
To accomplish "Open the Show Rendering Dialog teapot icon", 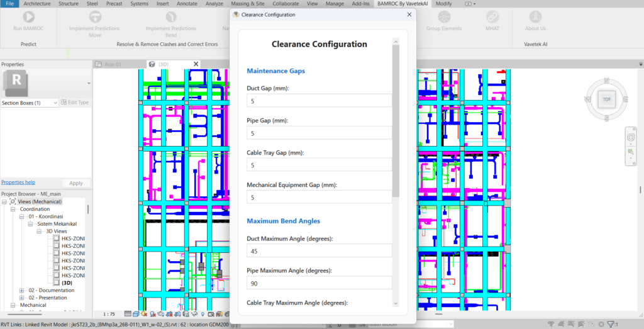I will (x=160, y=314).
